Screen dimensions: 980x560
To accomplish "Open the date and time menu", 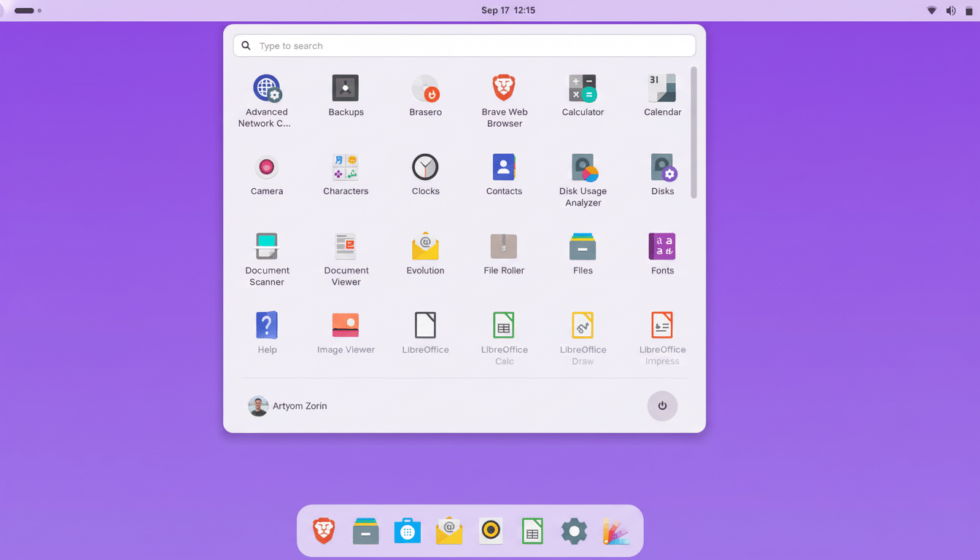I will click(508, 10).
